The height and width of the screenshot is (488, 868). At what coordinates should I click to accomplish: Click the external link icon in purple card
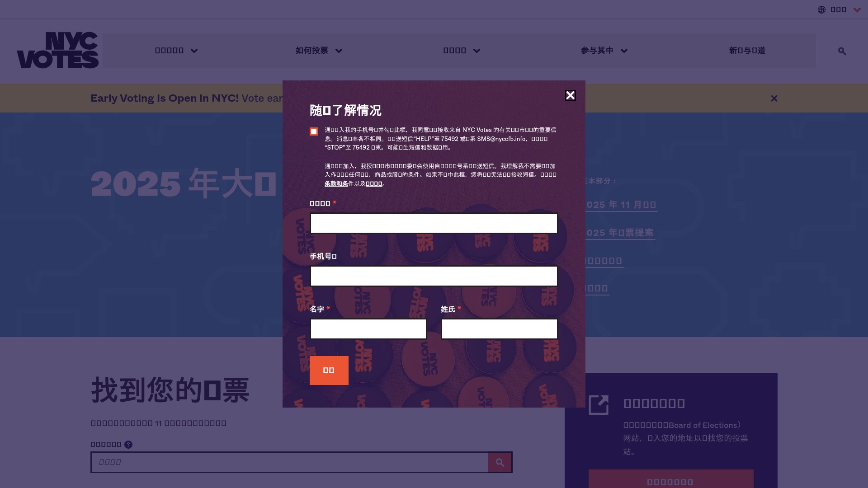(599, 405)
